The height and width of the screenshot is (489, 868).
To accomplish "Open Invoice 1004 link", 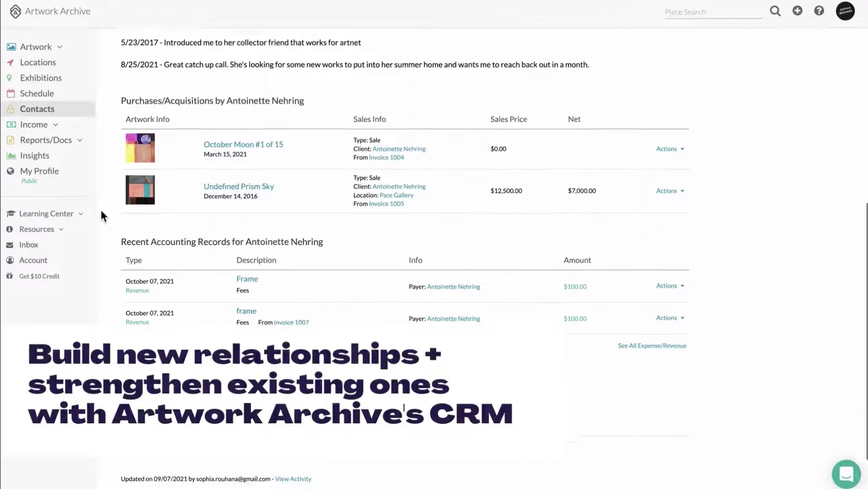I will 386,157.
